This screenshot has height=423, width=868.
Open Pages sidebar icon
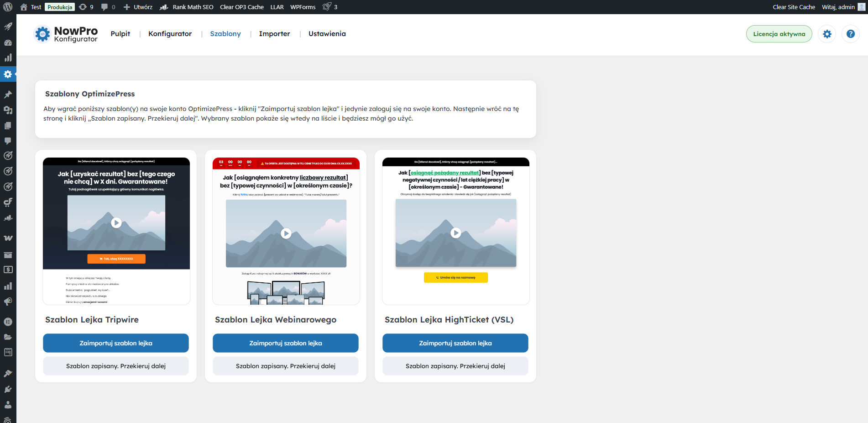tap(8, 126)
